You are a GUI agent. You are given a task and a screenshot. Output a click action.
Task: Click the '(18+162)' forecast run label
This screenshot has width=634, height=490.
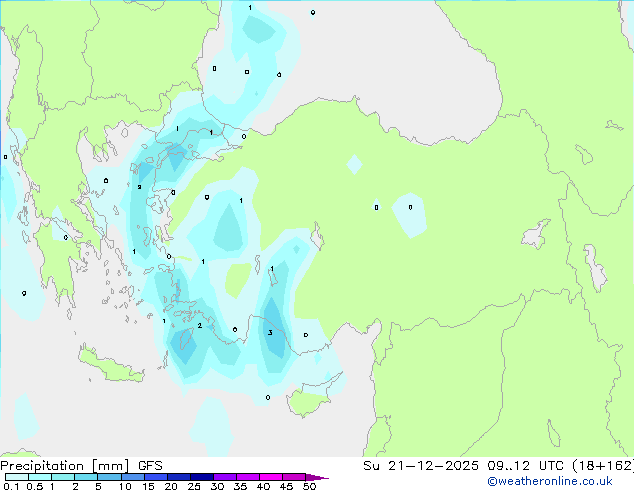(x=602, y=466)
